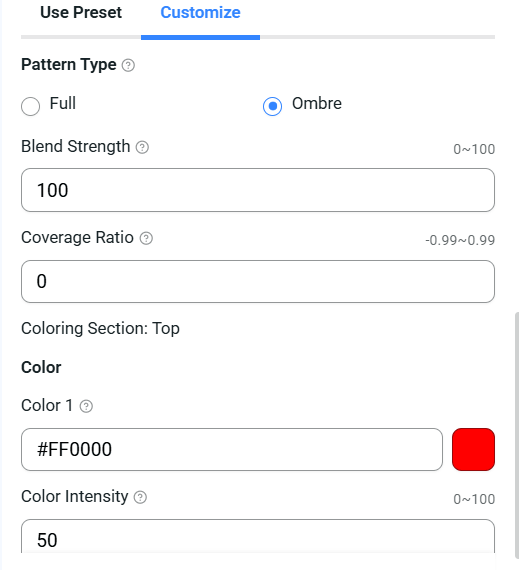
Task: Click the bold Color section heading
Action: coord(41,368)
